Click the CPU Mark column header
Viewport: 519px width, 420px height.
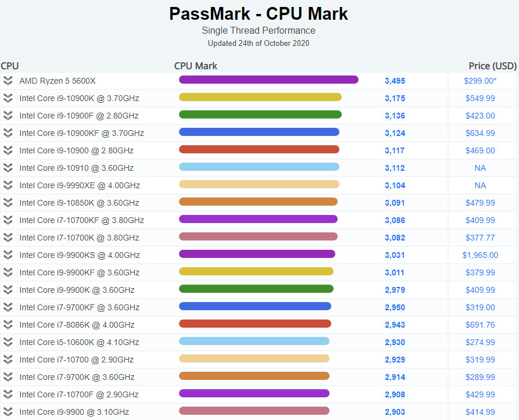click(x=195, y=66)
